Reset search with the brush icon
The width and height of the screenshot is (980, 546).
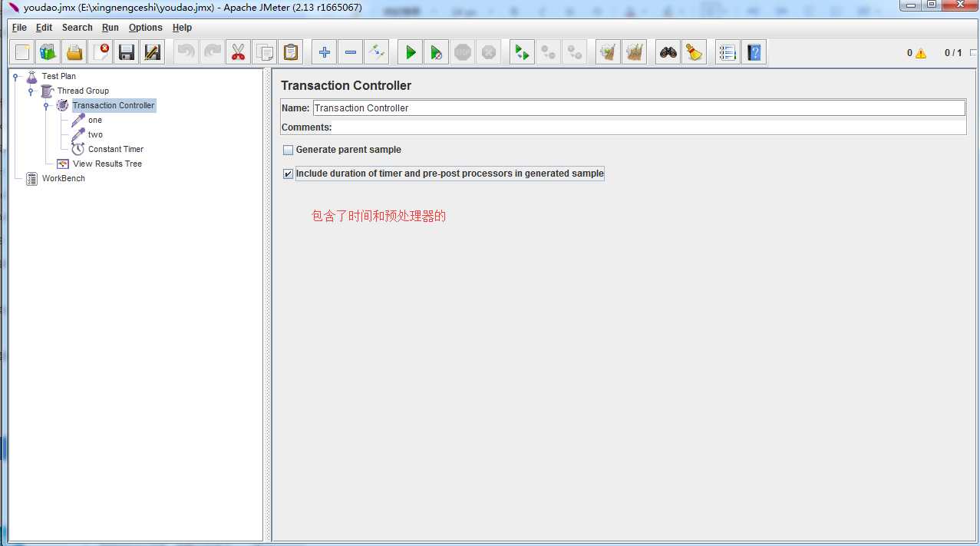coord(694,52)
